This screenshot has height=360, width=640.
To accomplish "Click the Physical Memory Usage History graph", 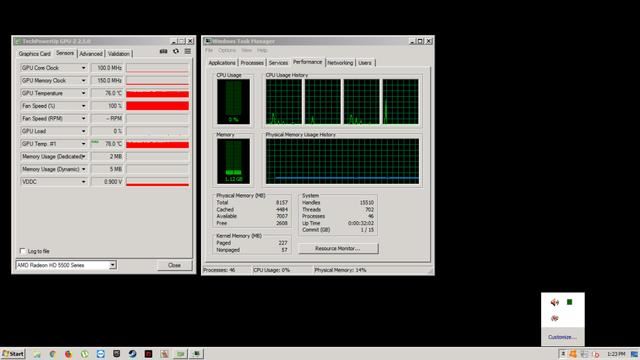I will (x=342, y=161).
